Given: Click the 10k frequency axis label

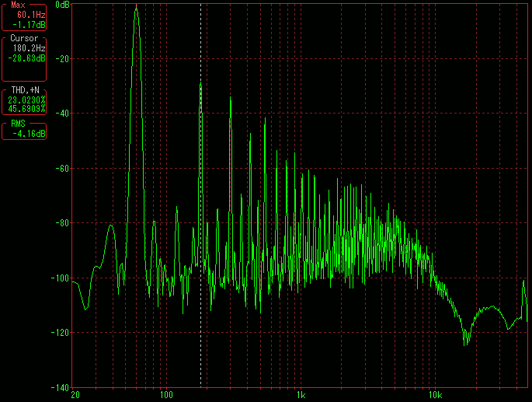Looking at the screenshot, I should click(435, 395).
